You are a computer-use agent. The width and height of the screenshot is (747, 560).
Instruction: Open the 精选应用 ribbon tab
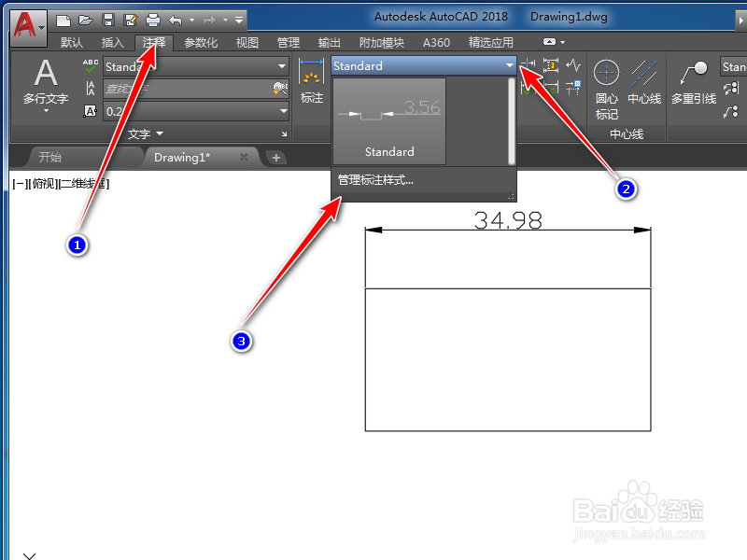[491, 43]
